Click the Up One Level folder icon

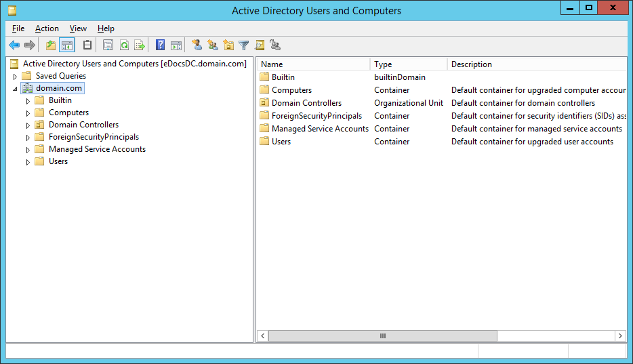pos(51,45)
